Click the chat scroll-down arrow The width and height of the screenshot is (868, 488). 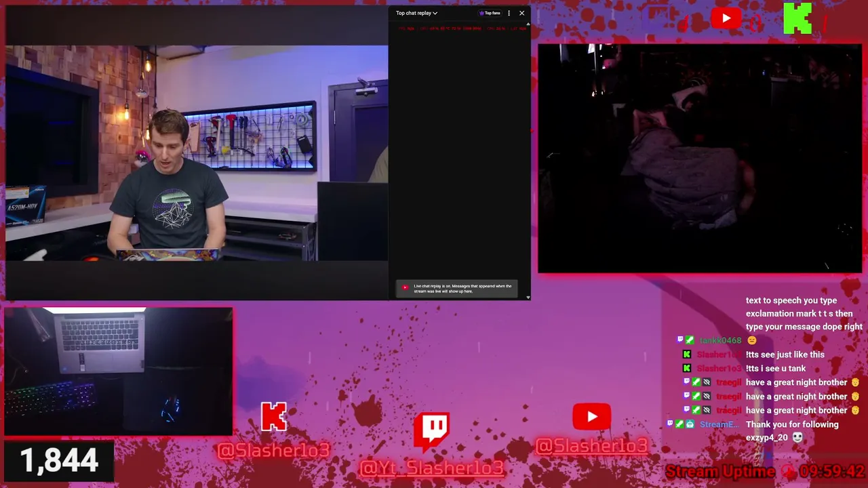tap(528, 297)
